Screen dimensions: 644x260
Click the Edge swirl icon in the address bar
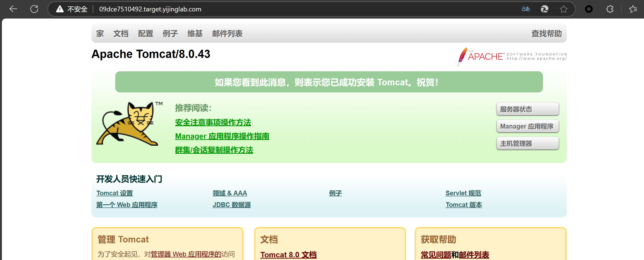pyautogui.click(x=544, y=9)
